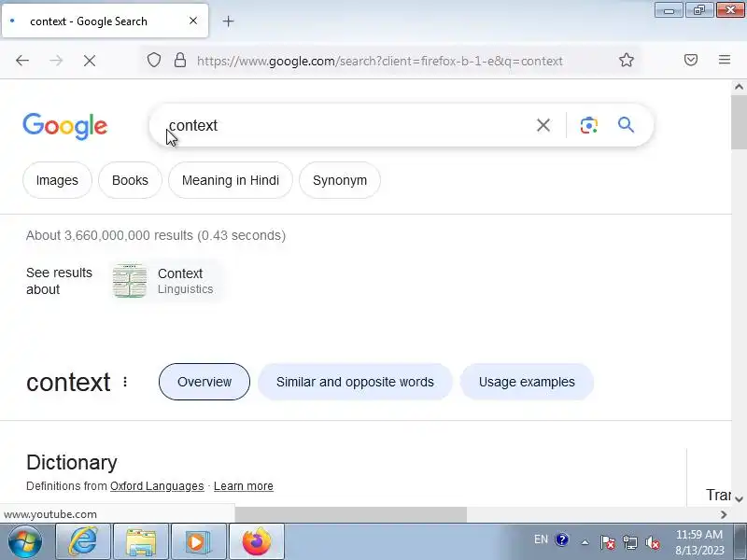Open Windows Explorer from taskbar
Screen dimensions: 747x560
(141, 541)
